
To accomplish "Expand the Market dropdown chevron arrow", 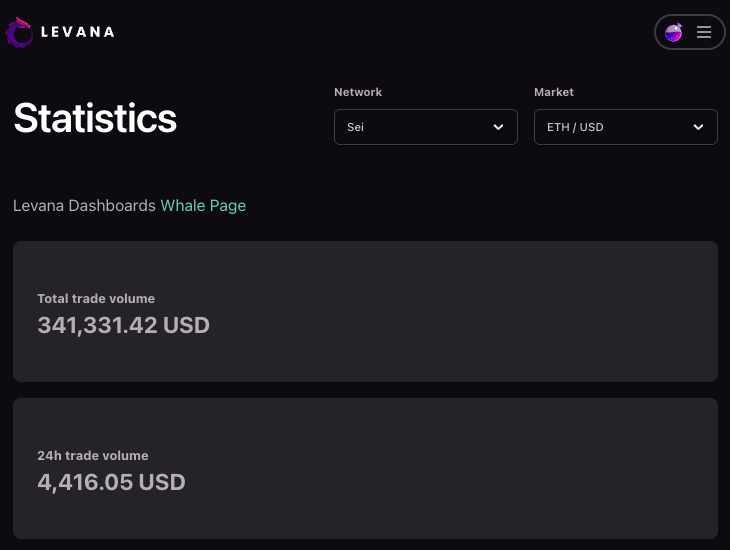I will coord(699,127).
